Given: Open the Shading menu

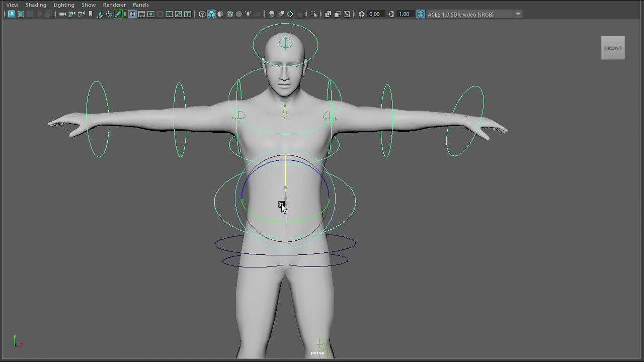Looking at the screenshot, I should (36, 5).
